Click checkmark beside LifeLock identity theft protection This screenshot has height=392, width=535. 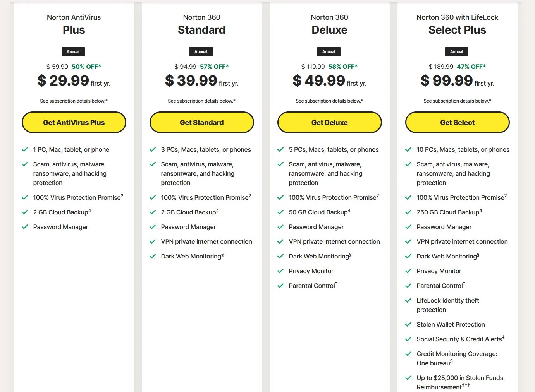click(x=408, y=300)
